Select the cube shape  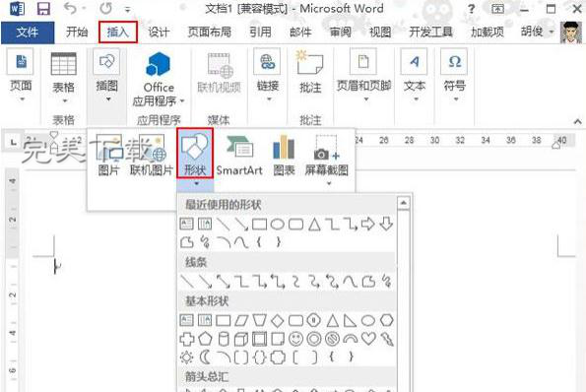pyautogui.click(x=241, y=339)
